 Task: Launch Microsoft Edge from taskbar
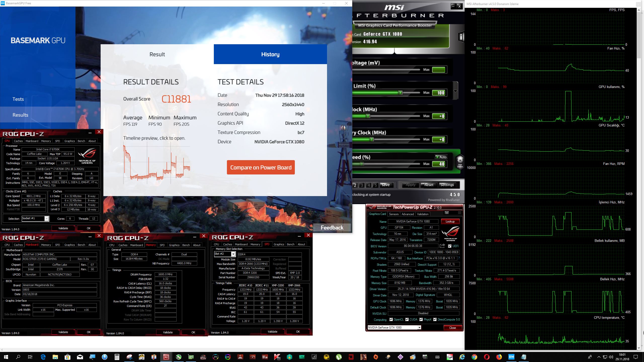[x=43, y=357]
